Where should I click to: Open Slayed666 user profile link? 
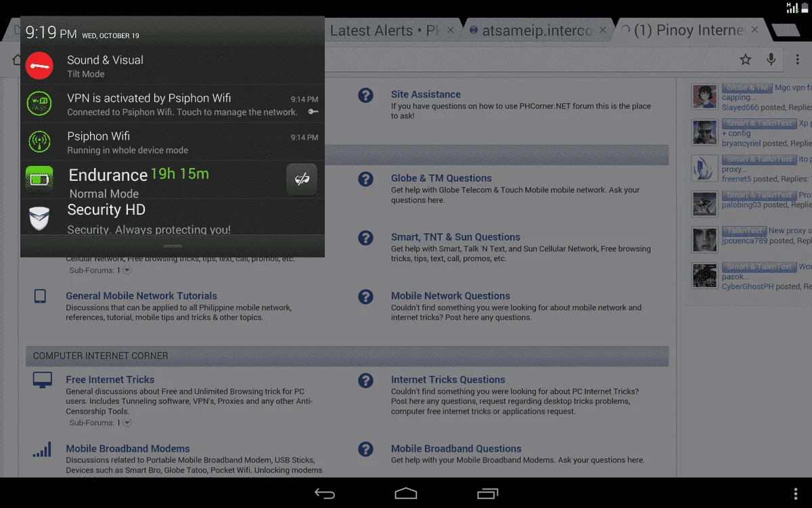click(740, 108)
